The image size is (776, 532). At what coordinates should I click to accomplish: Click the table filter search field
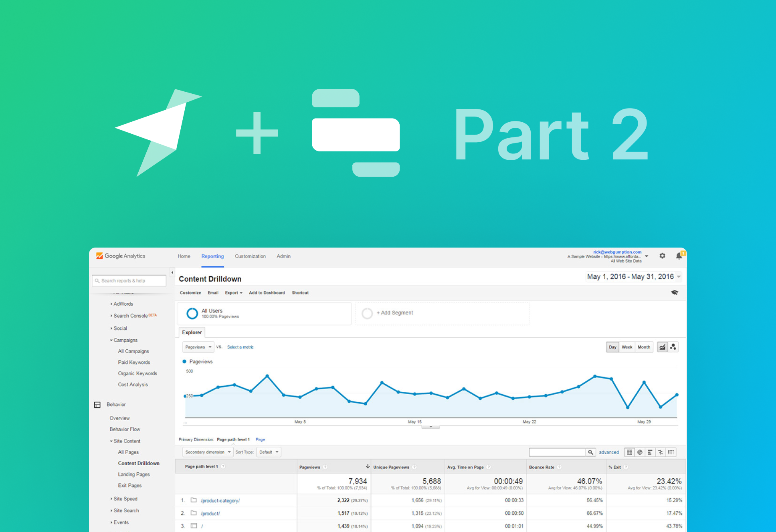coord(557,452)
